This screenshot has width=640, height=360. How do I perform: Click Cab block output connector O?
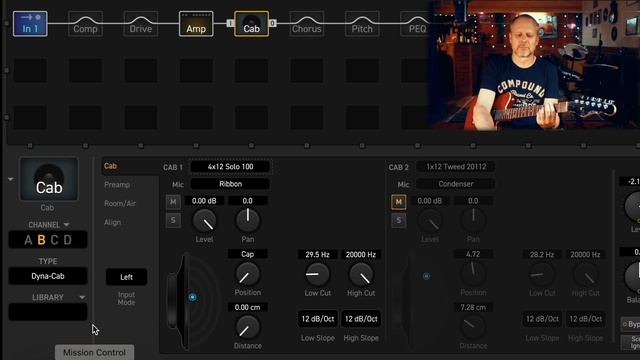(273, 23)
